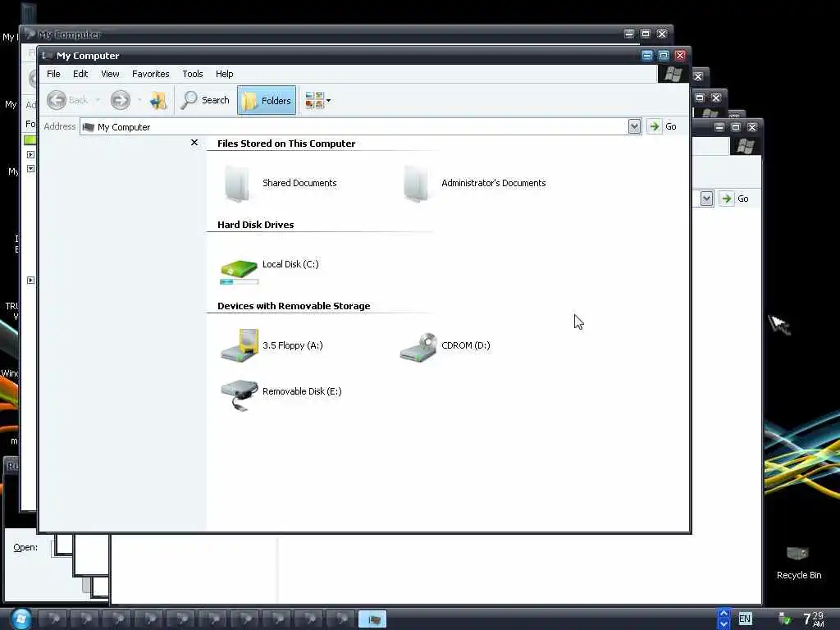Click the EN language indicator
This screenshot has height=630, width=840.
click(745, 619)
